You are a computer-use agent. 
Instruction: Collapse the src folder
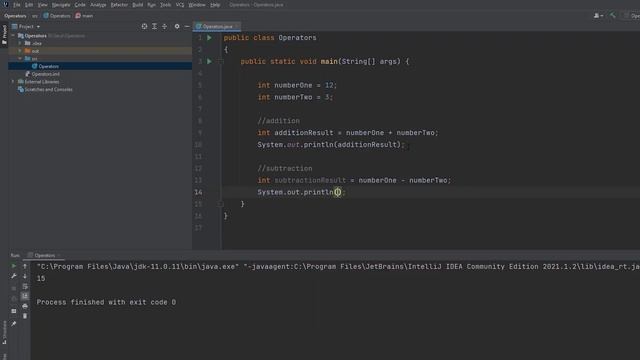coord(20,59)
